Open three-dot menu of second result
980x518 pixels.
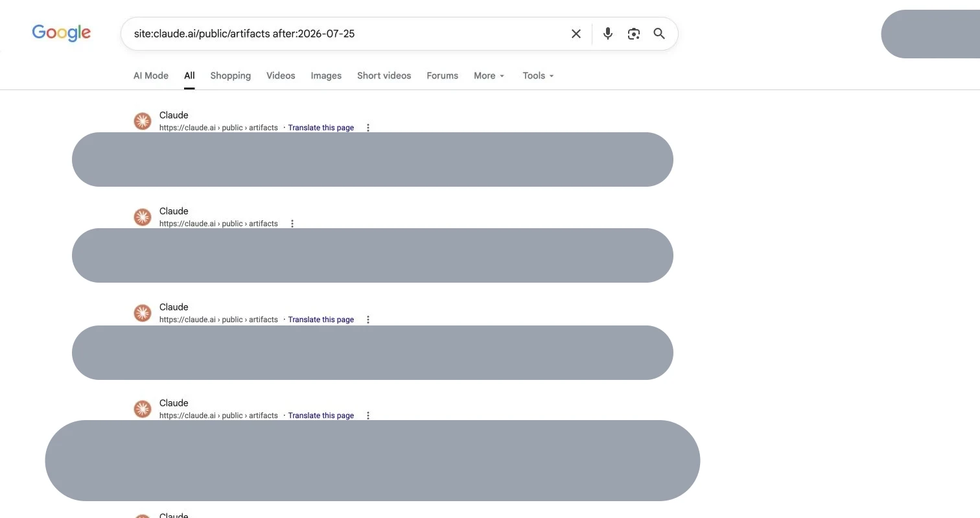pyautogui.click(x=292, y=224)
